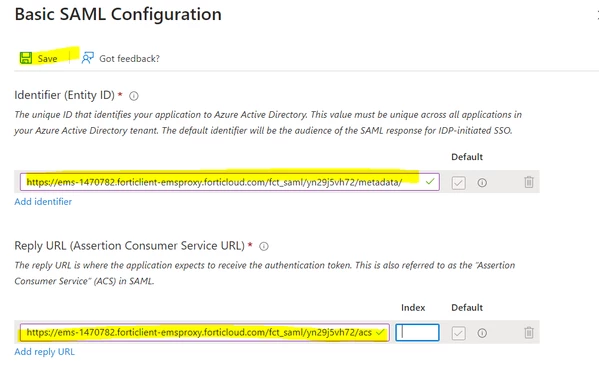Click the green validation checkmark in Identifier field
Viewport: 599px width, 372px height.
click(x=430, y=182)
